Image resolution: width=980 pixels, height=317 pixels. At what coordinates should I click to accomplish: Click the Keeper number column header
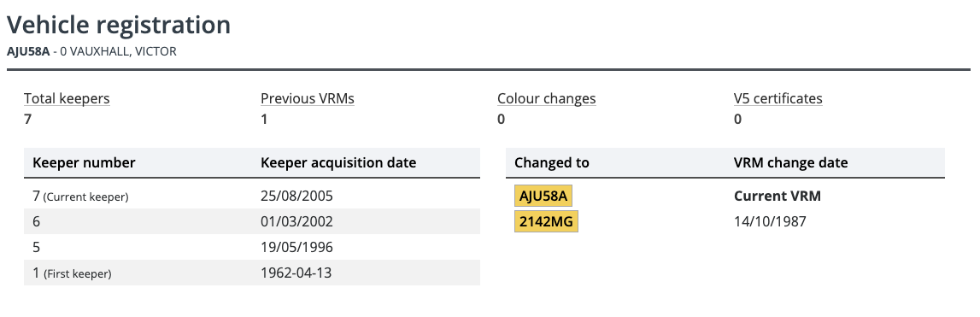84,162
